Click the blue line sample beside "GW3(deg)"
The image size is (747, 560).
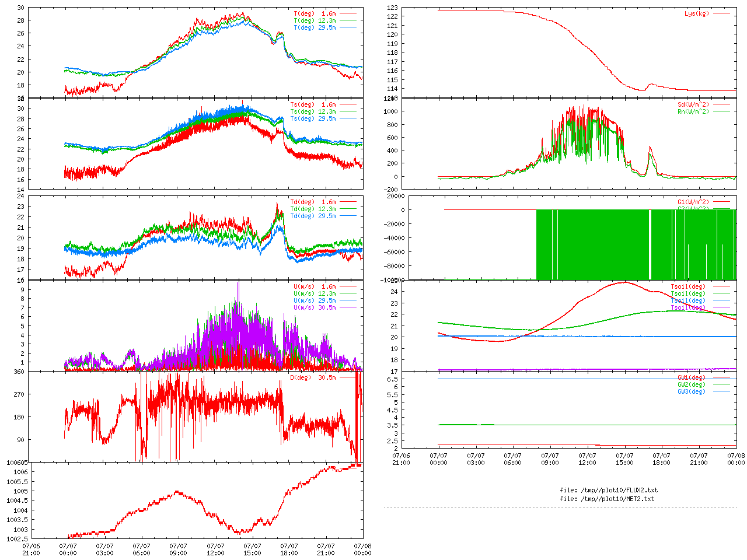(721, 391)
